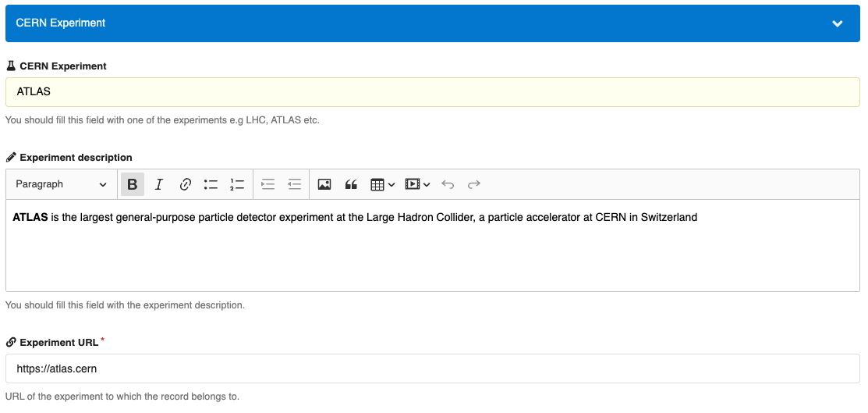This screenshot has height=413, width=868.
Task: Apply italic formatting
Action: [x=159, y=184]
